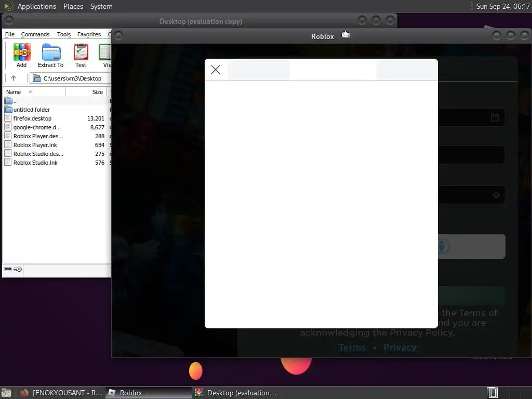Click the size value 13,201 of firefox.desktop
The image size is (532, 399).
point(96,118)
